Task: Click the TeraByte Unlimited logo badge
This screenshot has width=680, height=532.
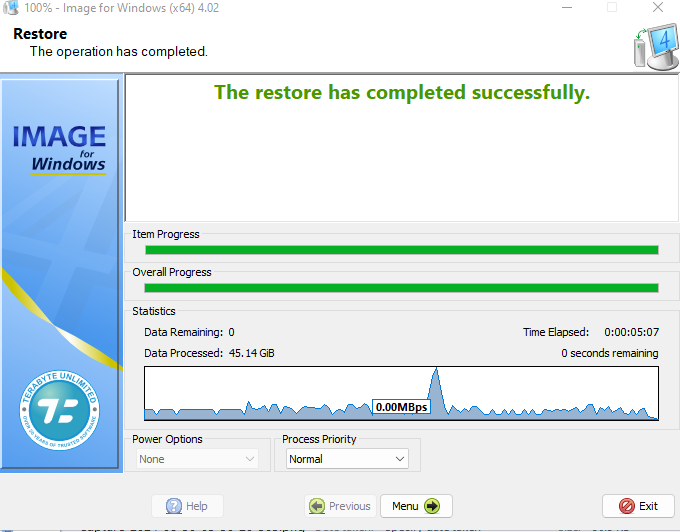Action: [x=60, y=410]
